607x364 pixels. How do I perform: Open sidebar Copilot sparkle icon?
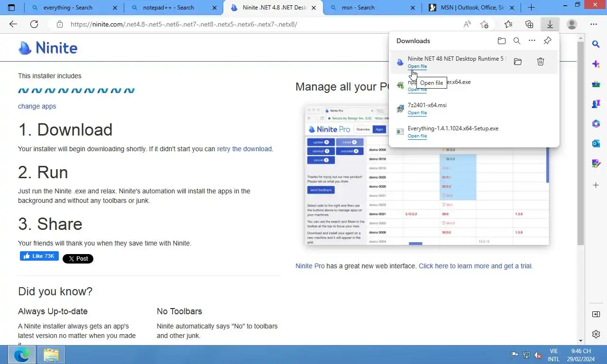click(x=596, y=64)
